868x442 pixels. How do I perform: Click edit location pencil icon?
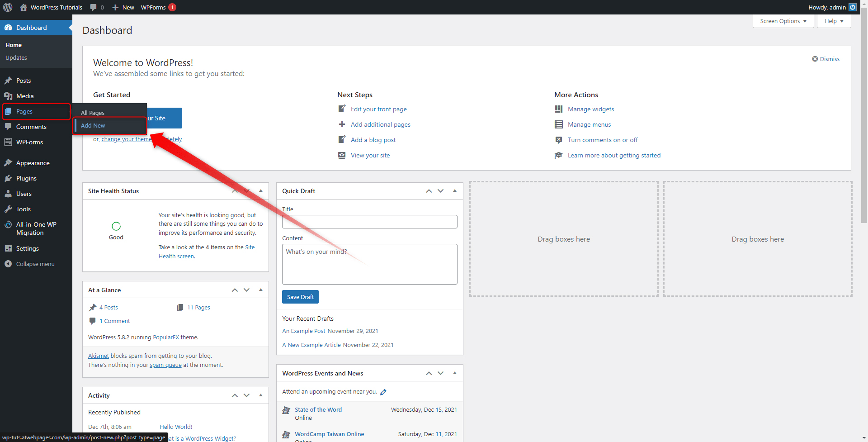click(x=383, y=392)
